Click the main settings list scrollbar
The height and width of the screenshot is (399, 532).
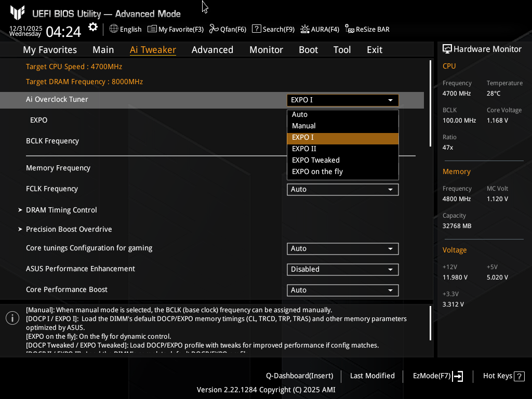[x=430, y=104]
